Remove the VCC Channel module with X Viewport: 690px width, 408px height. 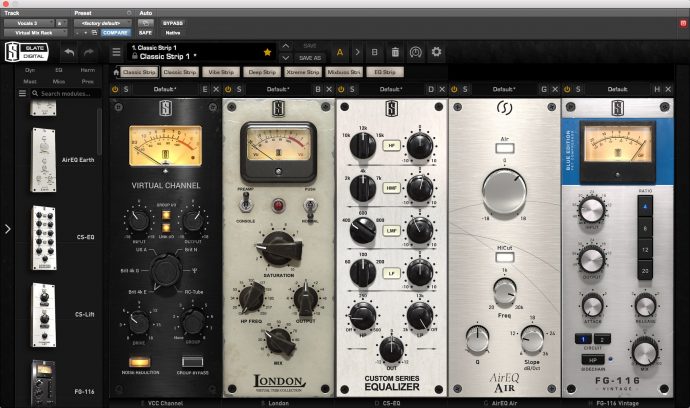(216, 89)
